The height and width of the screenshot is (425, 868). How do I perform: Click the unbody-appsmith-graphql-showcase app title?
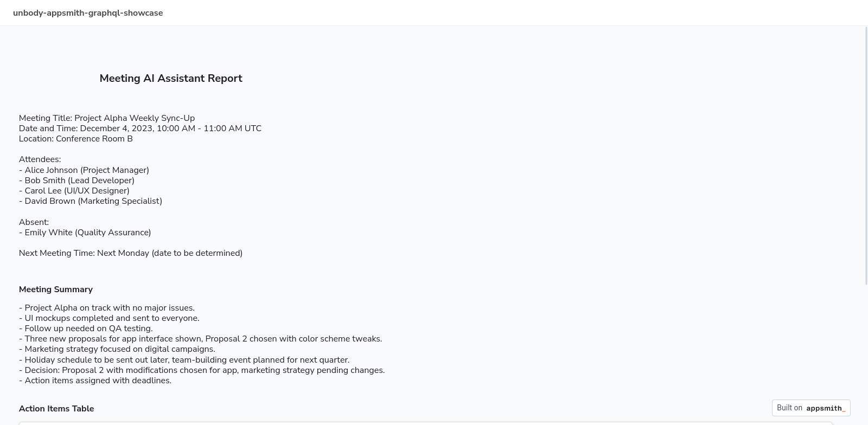88,13
